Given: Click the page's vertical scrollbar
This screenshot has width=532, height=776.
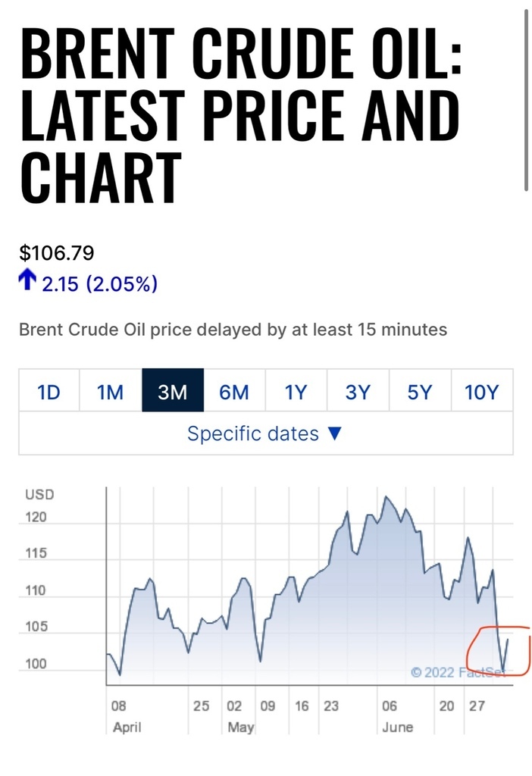Looking at the screenshot, I should 526,99.
